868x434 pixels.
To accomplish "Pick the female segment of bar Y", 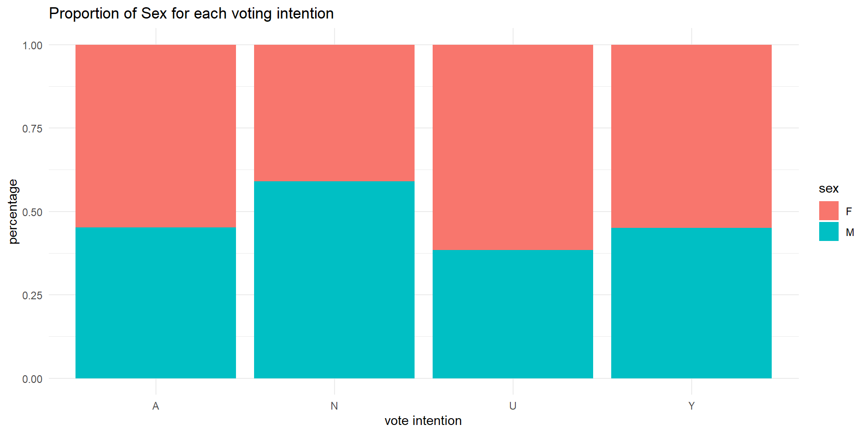I will coord(691,136).
